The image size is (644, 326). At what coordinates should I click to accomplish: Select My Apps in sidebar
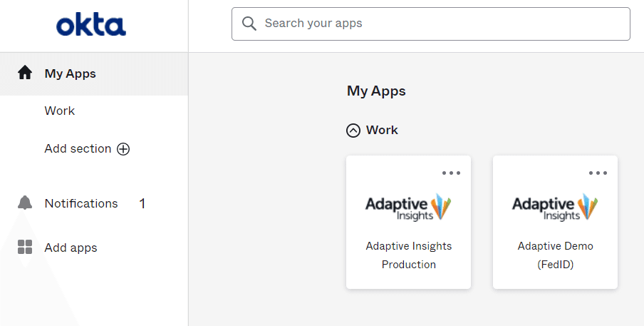tap(70, 73)
